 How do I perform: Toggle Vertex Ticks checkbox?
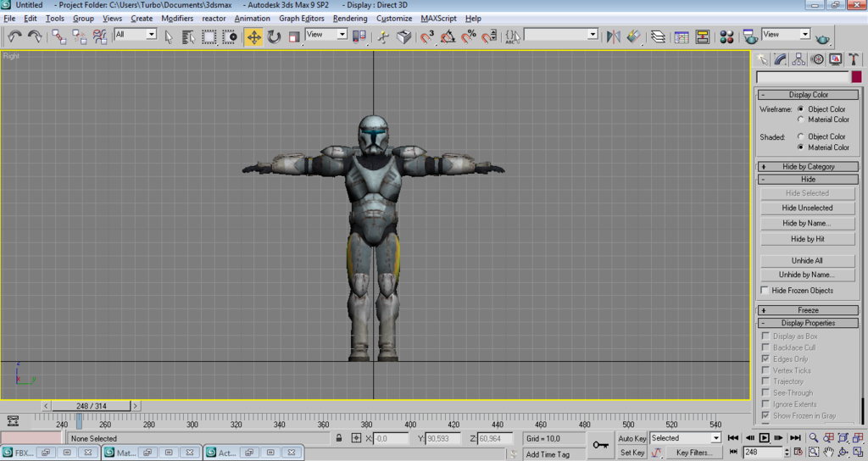[765, 370]
